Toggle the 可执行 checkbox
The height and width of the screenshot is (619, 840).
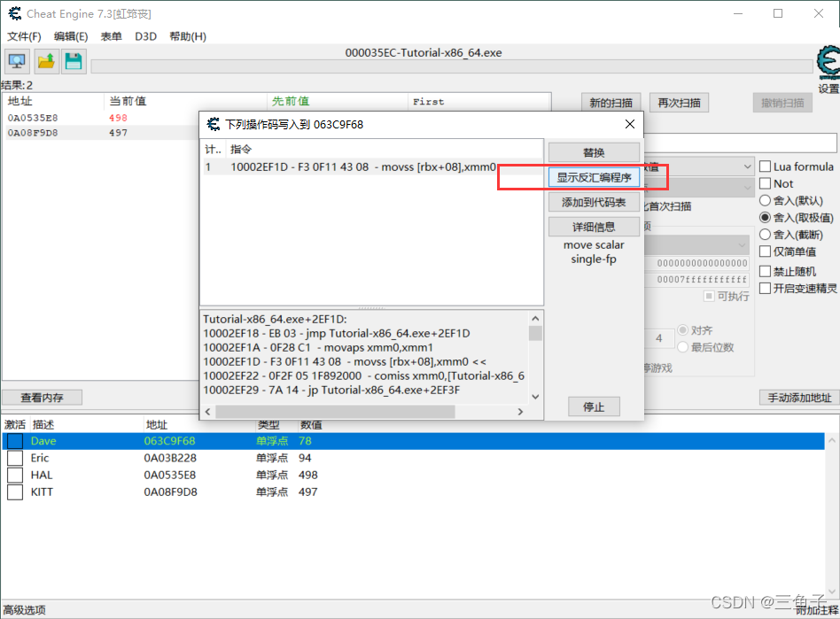coord(709,296)
